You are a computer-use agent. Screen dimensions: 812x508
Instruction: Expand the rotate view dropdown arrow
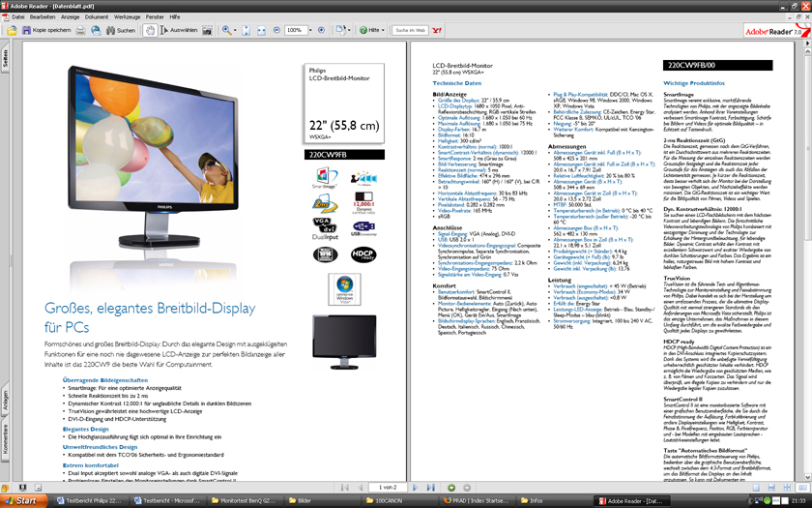tap(349, 31)
